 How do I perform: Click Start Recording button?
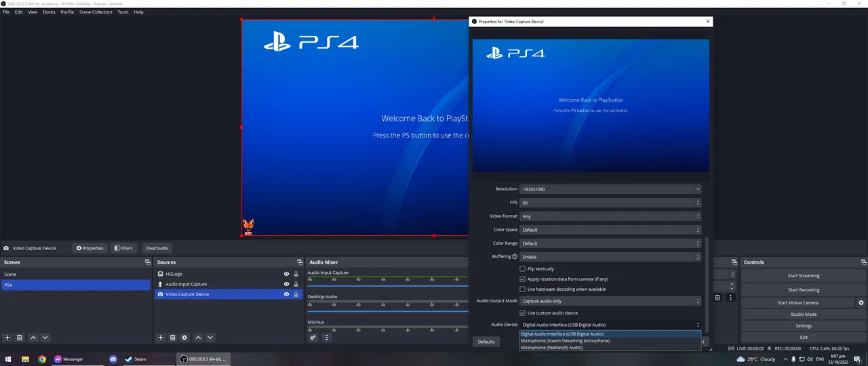[x=804, y=290]
